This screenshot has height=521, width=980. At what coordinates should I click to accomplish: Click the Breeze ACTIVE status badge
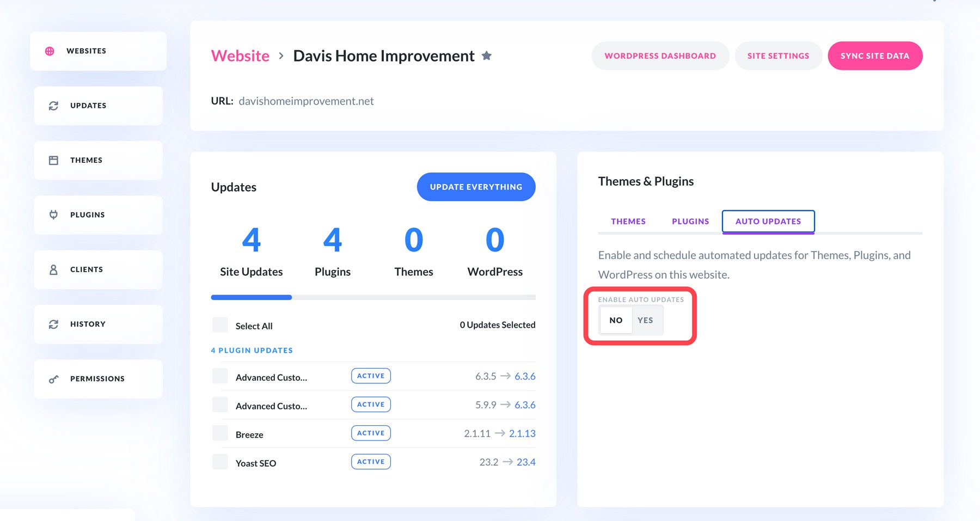[371, 433]
